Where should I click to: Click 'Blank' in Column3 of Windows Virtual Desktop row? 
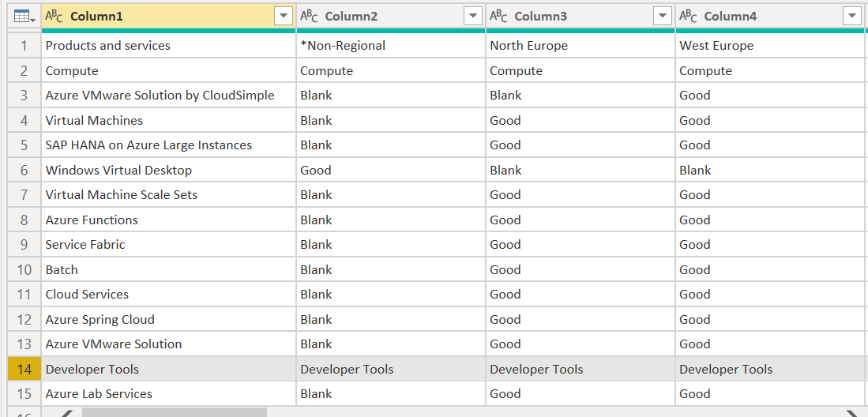581,170
